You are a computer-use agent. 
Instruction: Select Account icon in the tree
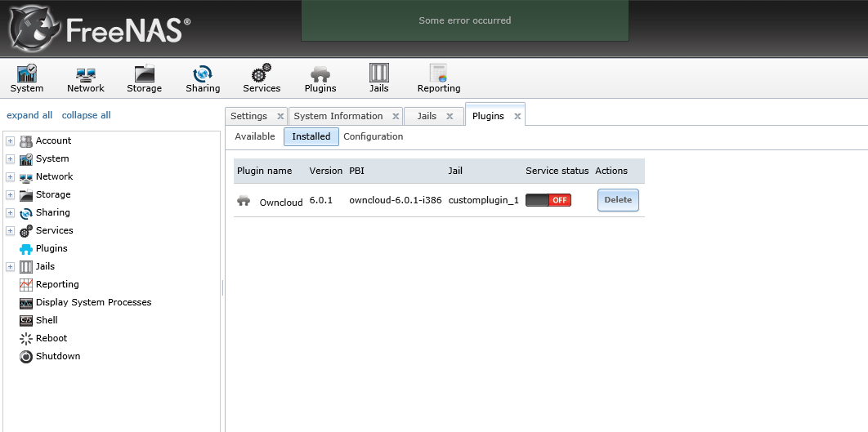coord(26,141)
